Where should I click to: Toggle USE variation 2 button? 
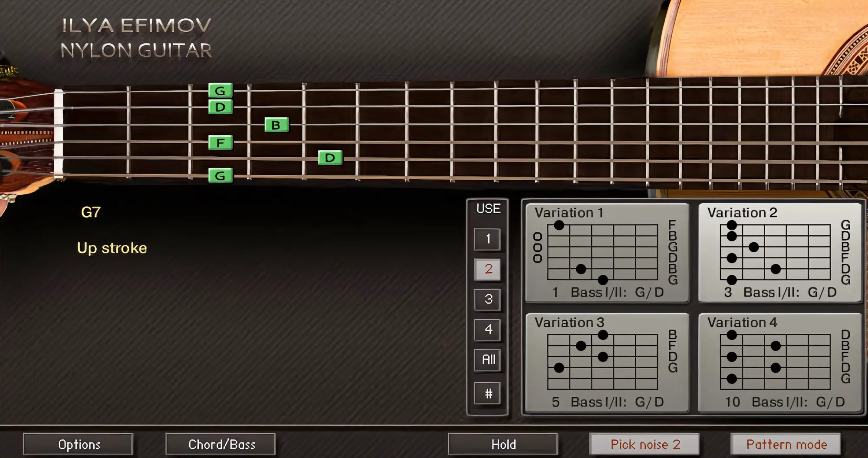click(x=488, y=269)
